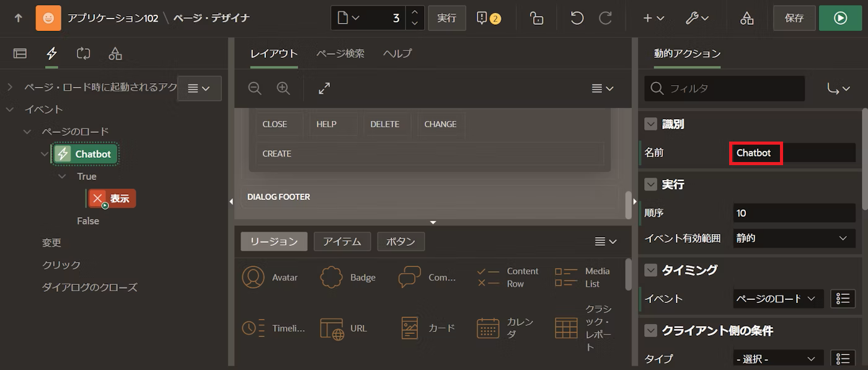This screenshot has height=370, width=868.
Task: Select the Avatar region type
Action: click(270, 277)
